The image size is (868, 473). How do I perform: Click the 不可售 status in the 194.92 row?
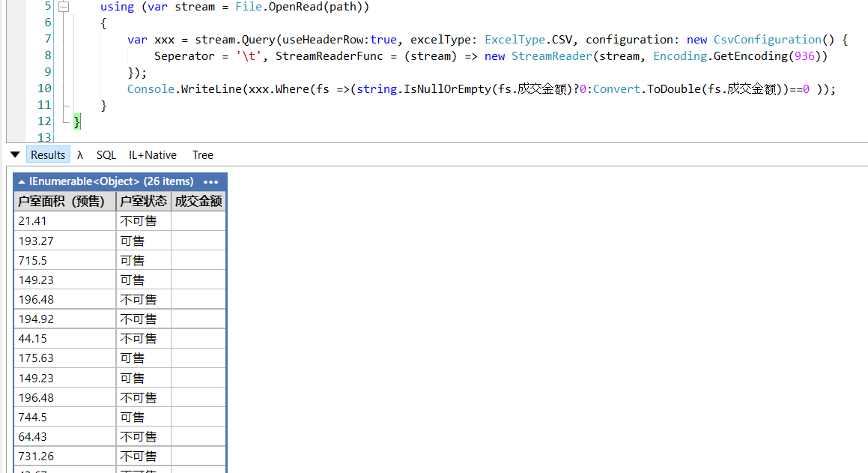(x=139, y=319)
